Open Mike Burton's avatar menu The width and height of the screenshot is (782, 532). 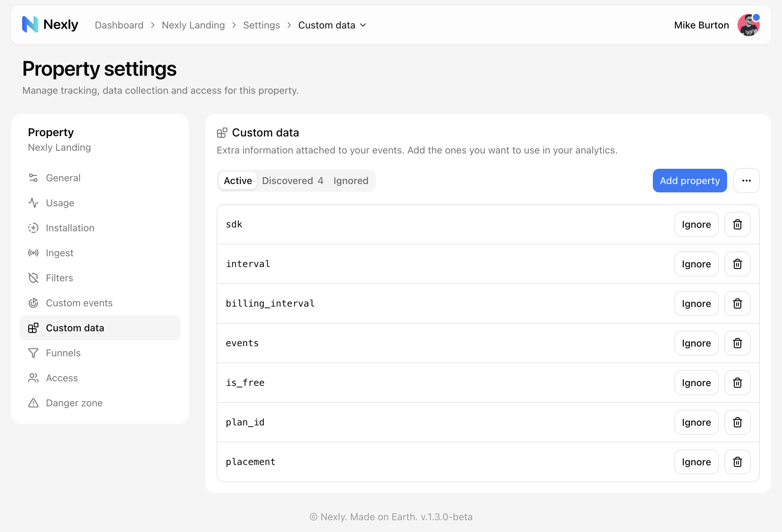click(749, 25)
